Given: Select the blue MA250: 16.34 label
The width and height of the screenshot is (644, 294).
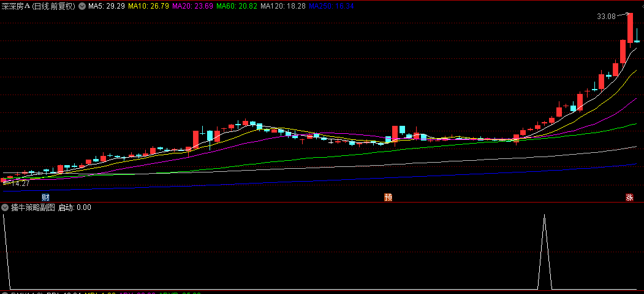Looking at the screenshot, I should (331, 6).
